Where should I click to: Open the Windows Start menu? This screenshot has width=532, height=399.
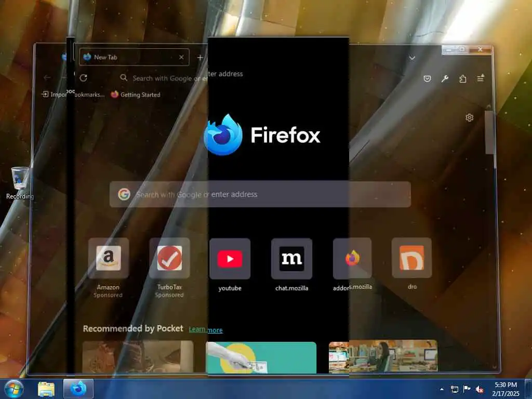coord(14,389)
